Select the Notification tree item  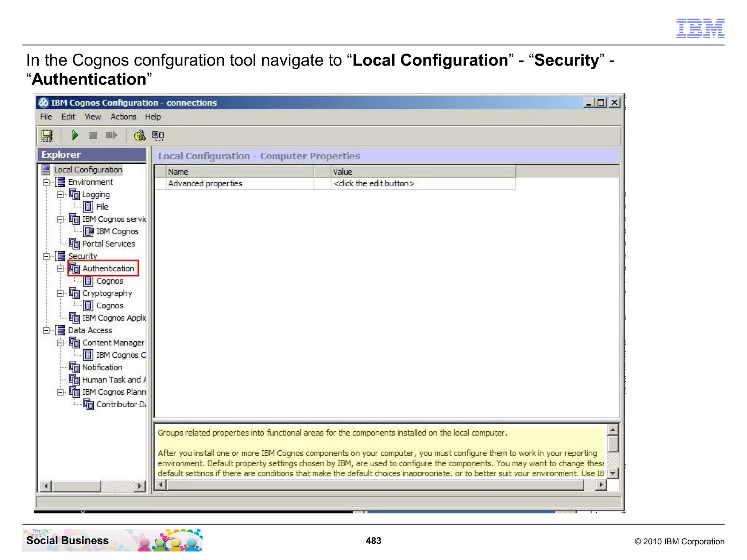tap(102, 367)
